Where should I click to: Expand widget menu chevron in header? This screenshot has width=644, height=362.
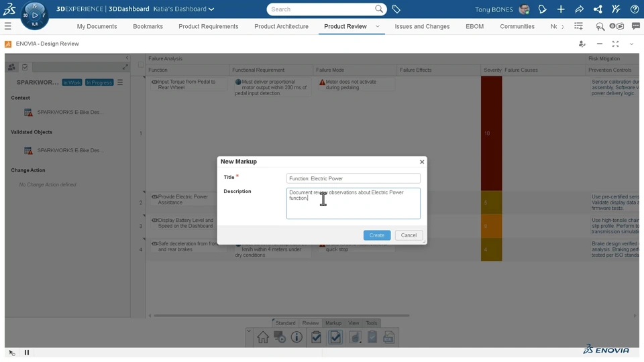(x=632, y=44)
